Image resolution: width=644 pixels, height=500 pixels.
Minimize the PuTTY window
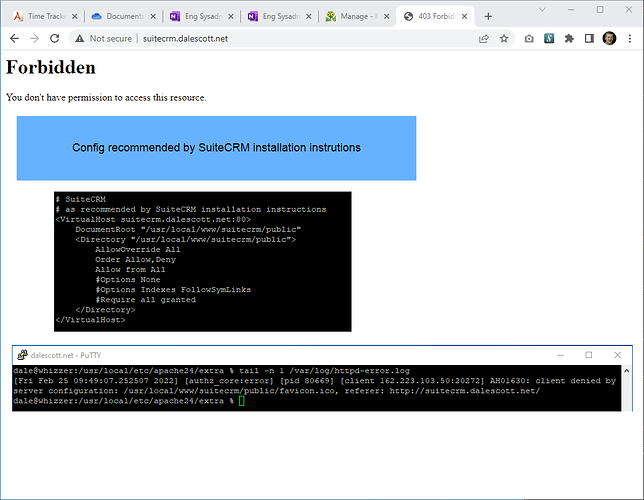pyautogui.click(x=560, y=355)
